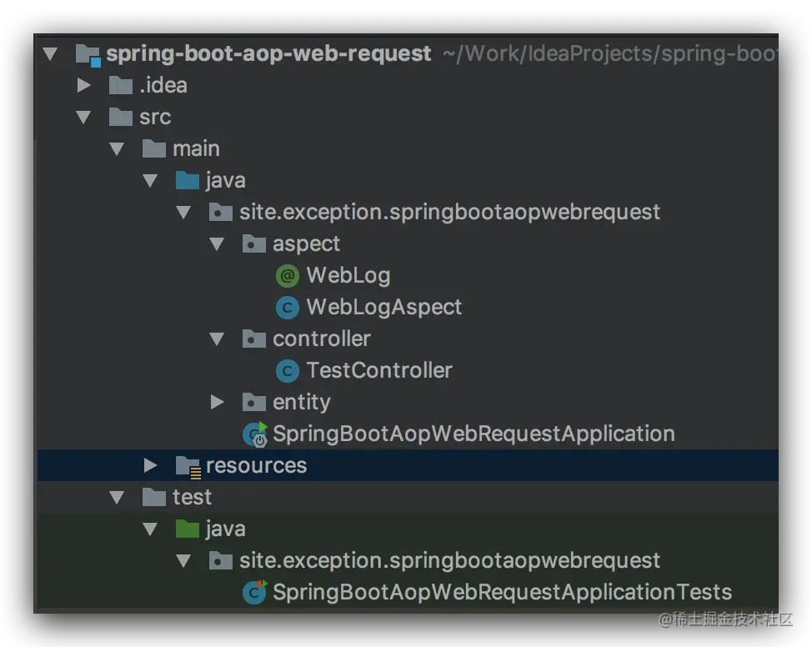Expand the .idea folder arrow
Screen dimensions: 812x647
pyautogui.click(x=83, y=85)
